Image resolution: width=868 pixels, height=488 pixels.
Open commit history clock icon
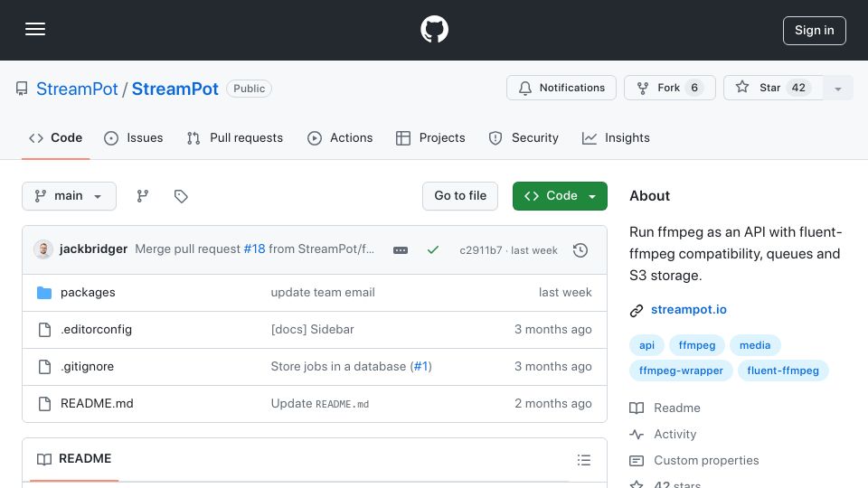580,250
